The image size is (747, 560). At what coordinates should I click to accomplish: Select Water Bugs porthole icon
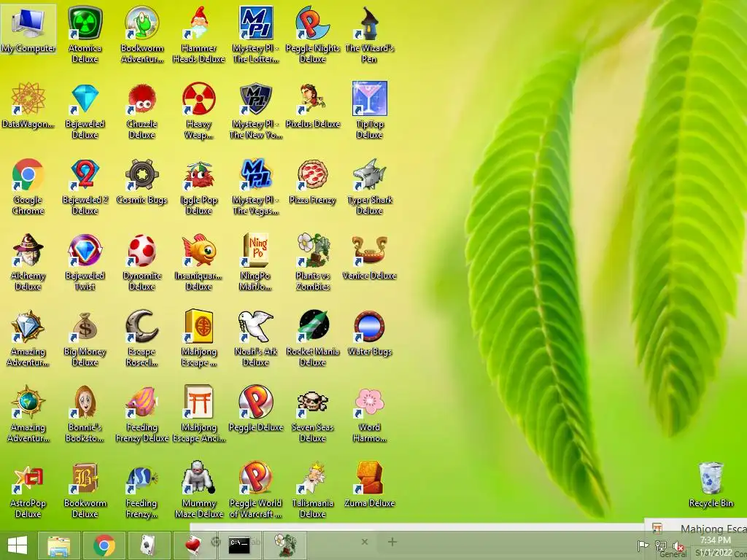point(369,332)
